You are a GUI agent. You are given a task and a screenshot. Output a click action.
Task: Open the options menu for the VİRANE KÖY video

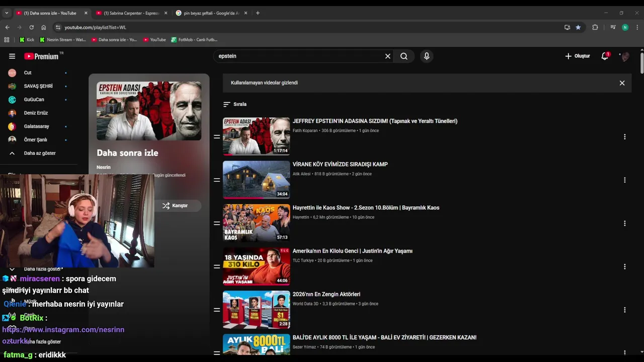tap(624, 180)
